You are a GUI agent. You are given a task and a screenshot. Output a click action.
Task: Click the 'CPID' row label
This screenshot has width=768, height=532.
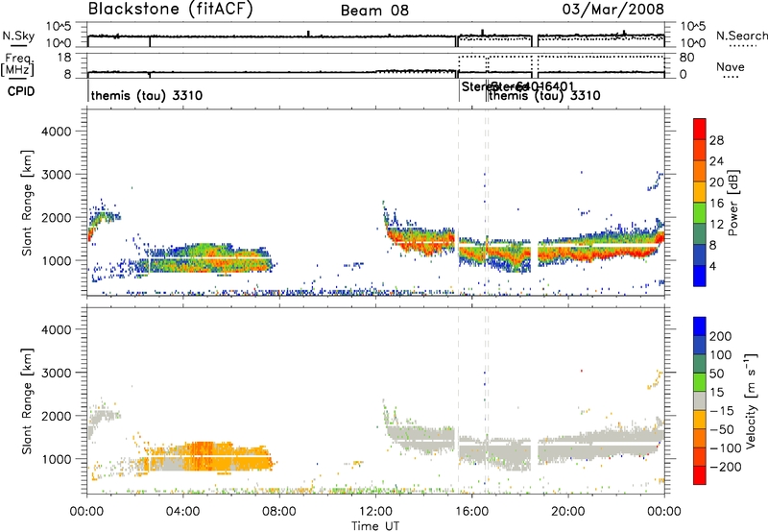coord(21,91)
